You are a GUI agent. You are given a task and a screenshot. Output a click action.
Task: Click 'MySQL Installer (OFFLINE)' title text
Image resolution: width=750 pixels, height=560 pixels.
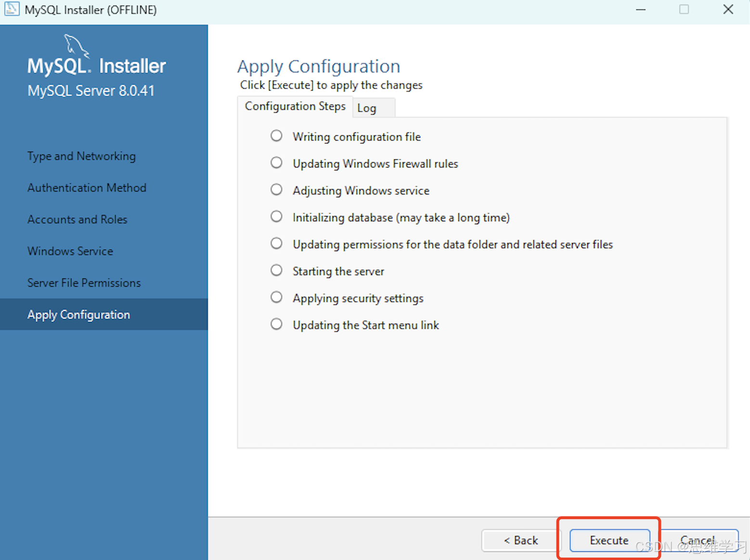(x=91, y=10)
